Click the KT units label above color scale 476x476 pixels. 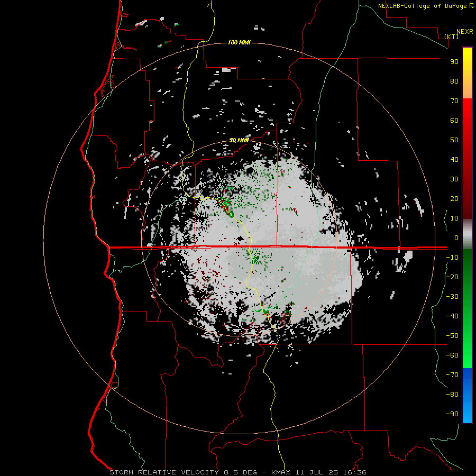[x=452, y=36]
